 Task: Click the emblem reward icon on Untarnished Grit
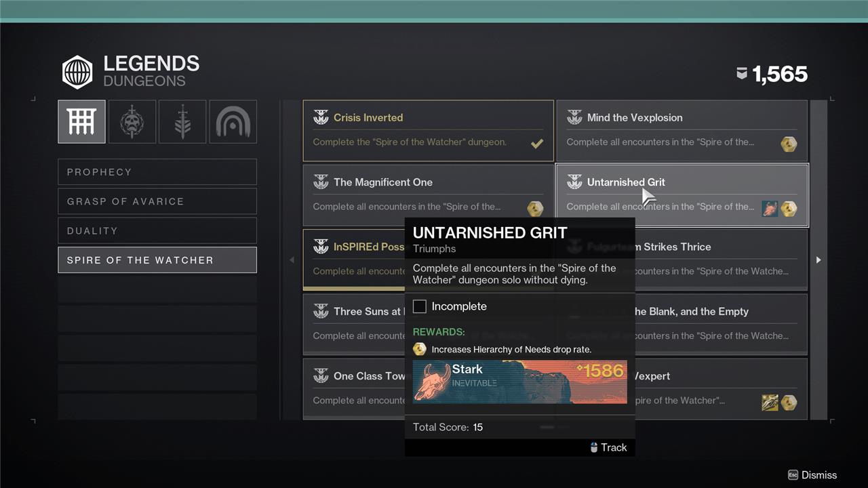[770, 209]
